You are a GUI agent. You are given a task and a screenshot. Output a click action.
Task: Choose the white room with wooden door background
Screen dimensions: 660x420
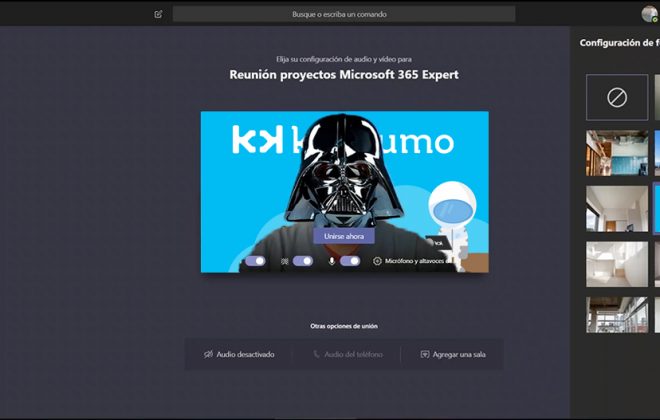pos(617,209)
